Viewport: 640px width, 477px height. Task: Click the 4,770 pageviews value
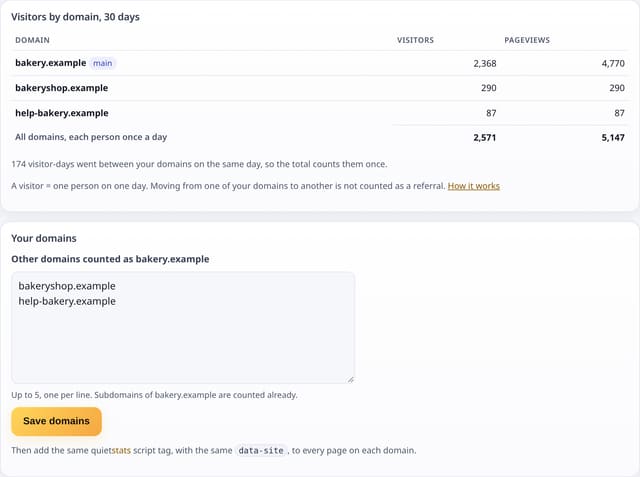pos(613,63)
